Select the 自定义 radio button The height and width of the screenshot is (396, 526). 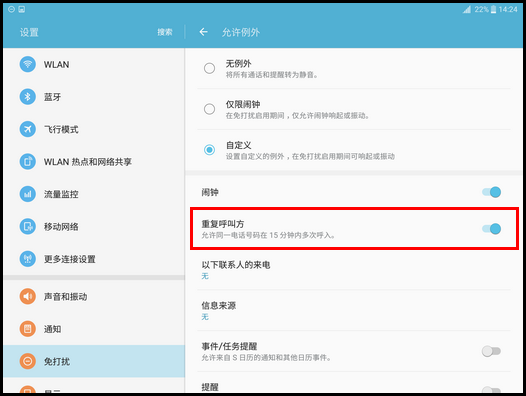pyautogui.click(x=209, y=150)
